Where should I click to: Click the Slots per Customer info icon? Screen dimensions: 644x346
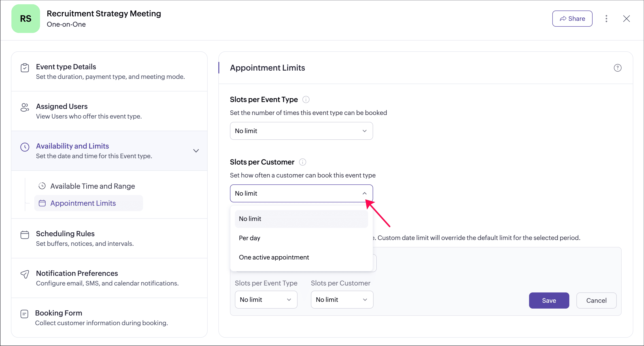[x=302, y=162]
